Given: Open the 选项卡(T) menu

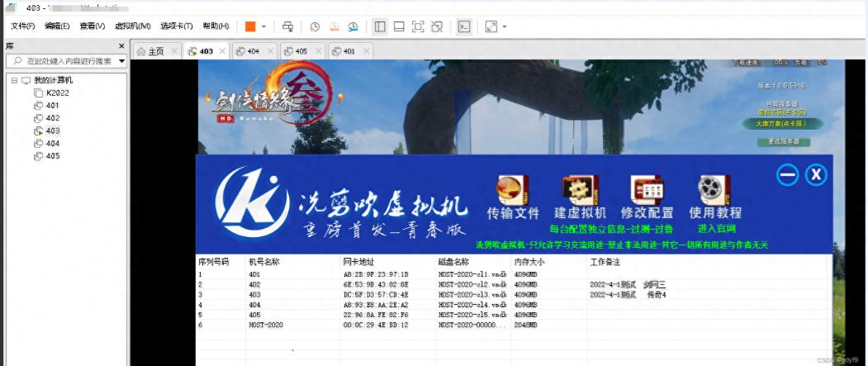Looking at the screenshot, I should tap(177, 26).
